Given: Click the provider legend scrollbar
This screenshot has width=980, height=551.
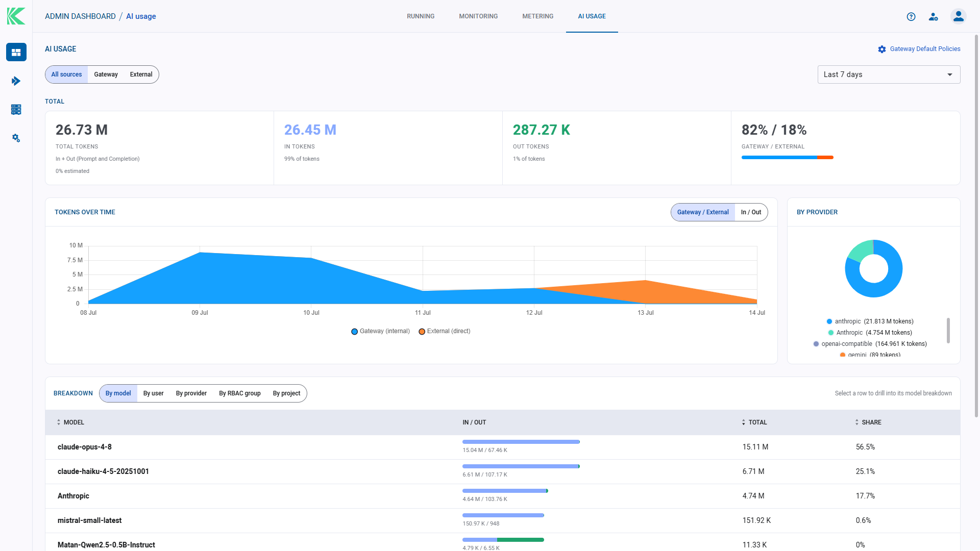Looking at the screenshot, I should point(948,331).
